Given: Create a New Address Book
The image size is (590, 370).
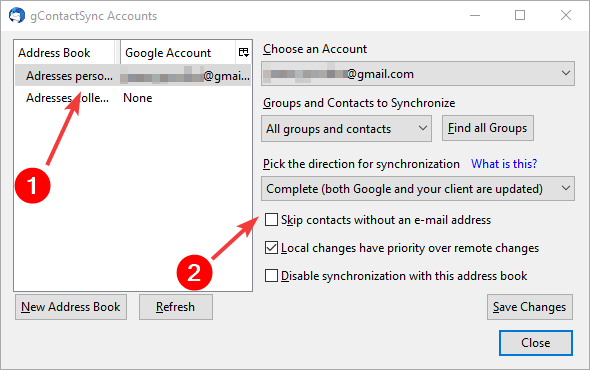Looking at the screenshot, I should 71,307.
